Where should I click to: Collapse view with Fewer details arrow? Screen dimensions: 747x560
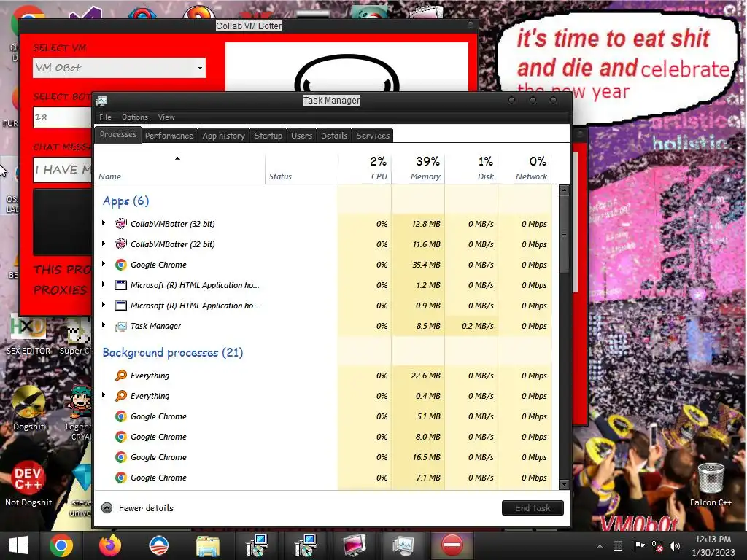(x=107, y=508)
